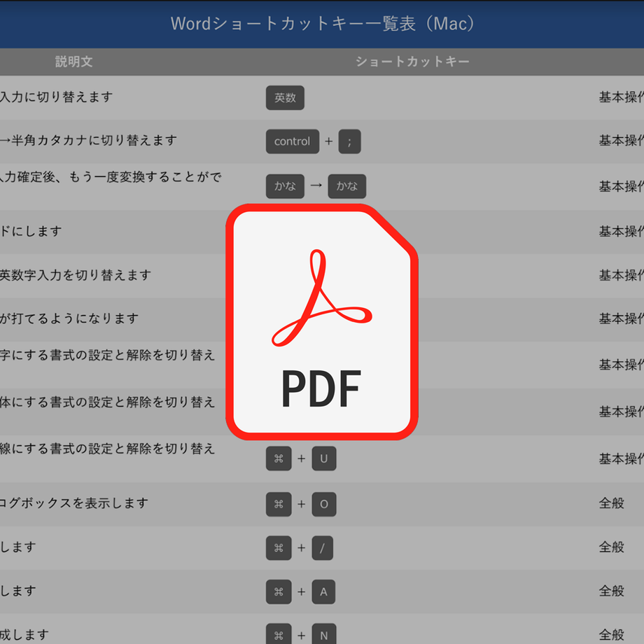Image resolution: width=644 pixels, height=644 pixels.
Task: Select the text "線にする書式の設定と解除を切り替え"
Action: pos(108,449)
